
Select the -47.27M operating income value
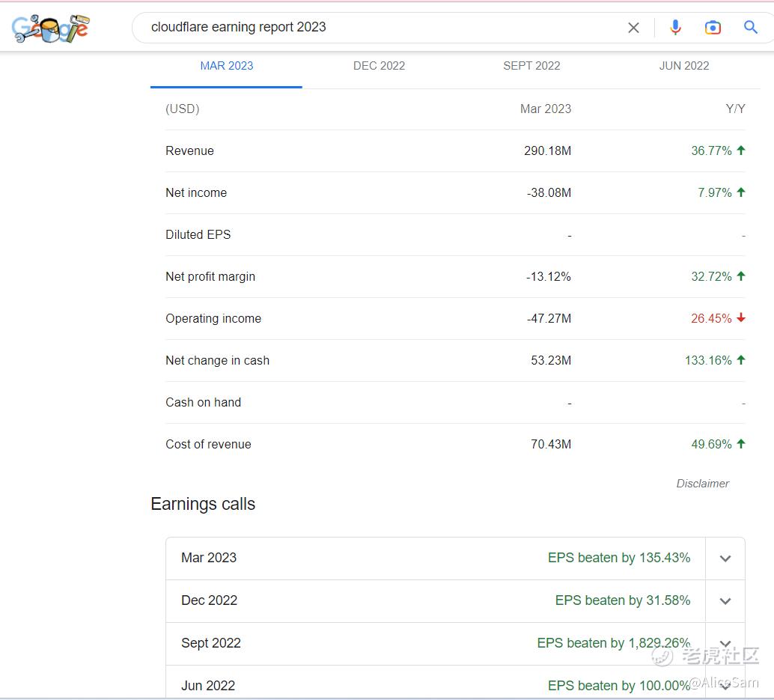(x=549, y=319)
